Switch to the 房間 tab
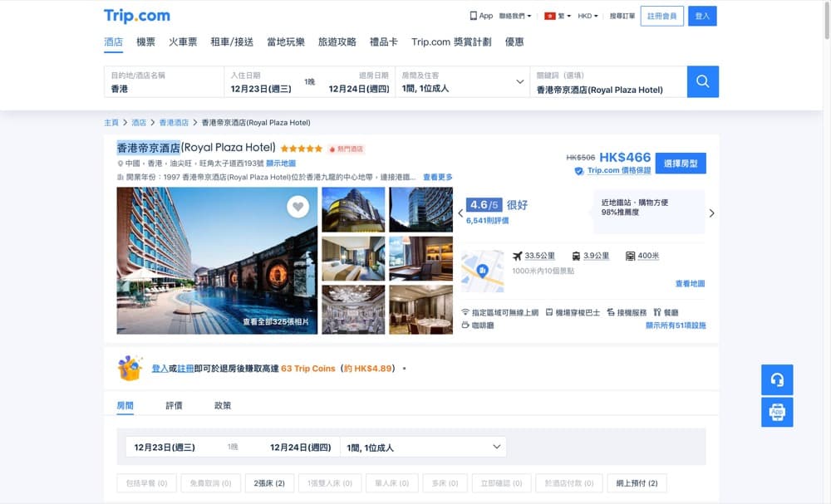The width and height of the screenshot is (831, 504). click(125, 405)
